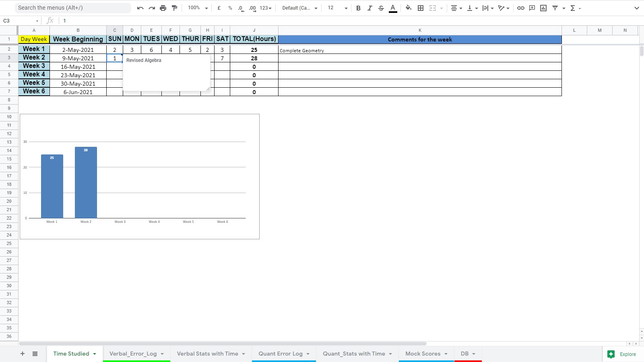Click the insert link icon
The width and height of the screenshot is (644, 362).
[520, 8]
